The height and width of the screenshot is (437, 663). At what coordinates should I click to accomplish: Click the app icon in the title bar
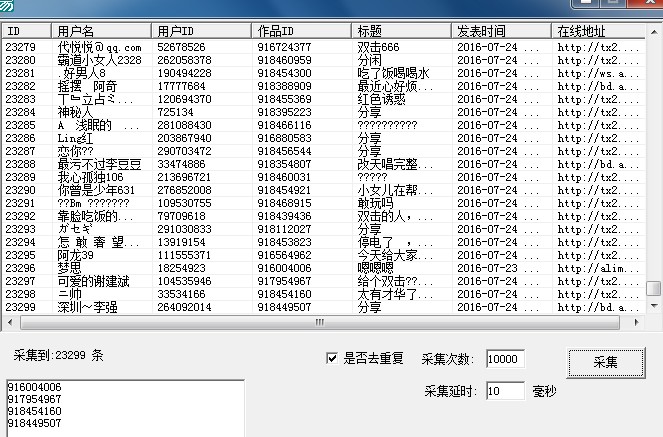coord(9,6)
